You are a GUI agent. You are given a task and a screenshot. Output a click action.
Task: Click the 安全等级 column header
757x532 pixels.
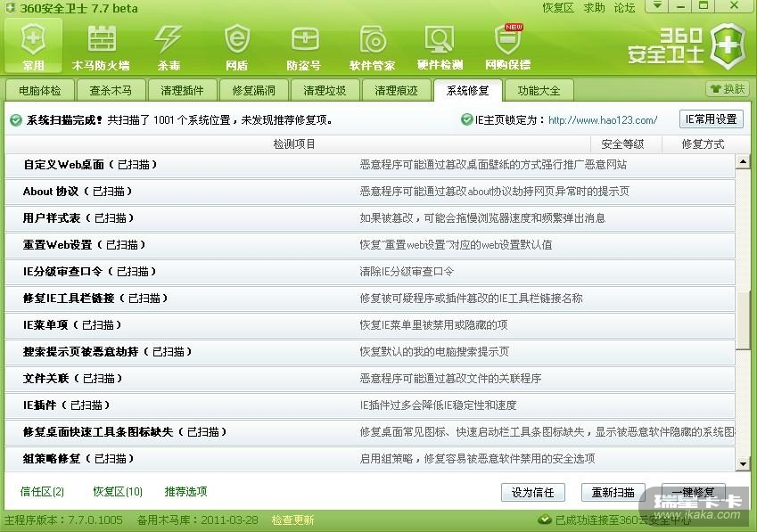(622, 144)
